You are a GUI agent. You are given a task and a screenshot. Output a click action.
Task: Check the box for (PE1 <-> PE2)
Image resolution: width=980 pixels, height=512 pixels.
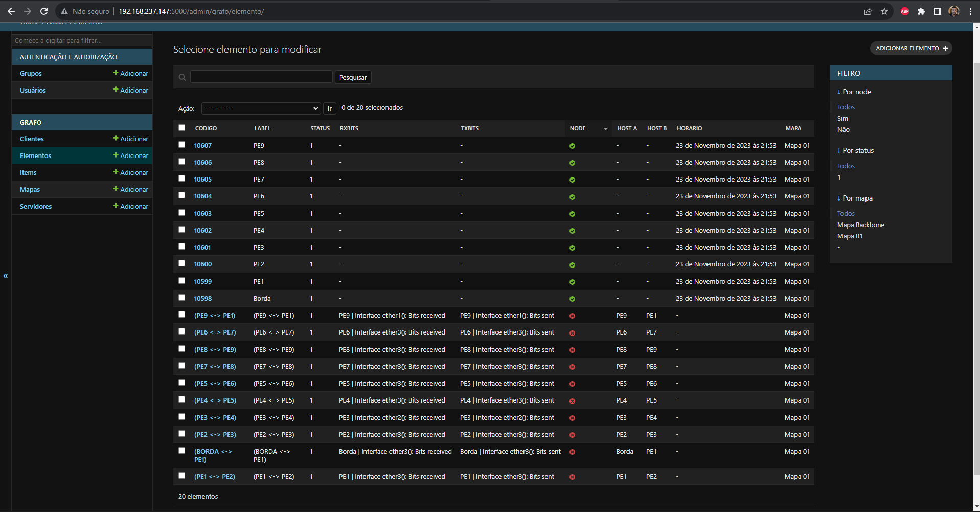click(181, 476)
